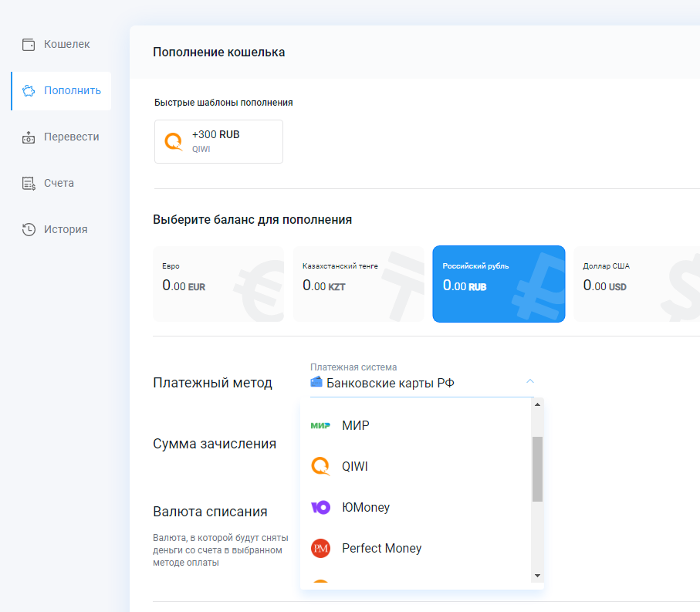
Task: Open История section
Action: (61, 229)
